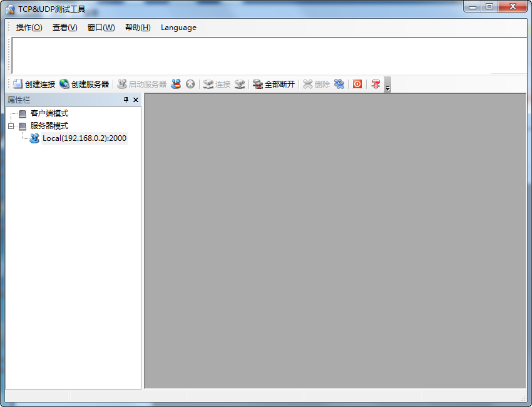The height and width of the screenshot is (407, 532).
Task: Click the computer icon beside 服务器模式
Action: [x=23, y=126]
